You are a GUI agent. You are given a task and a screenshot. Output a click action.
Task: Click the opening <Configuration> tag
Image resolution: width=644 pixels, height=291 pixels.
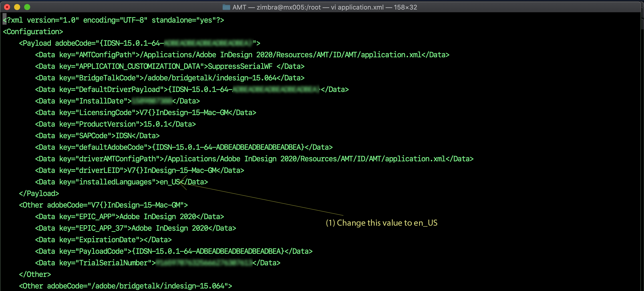point(33,32)
